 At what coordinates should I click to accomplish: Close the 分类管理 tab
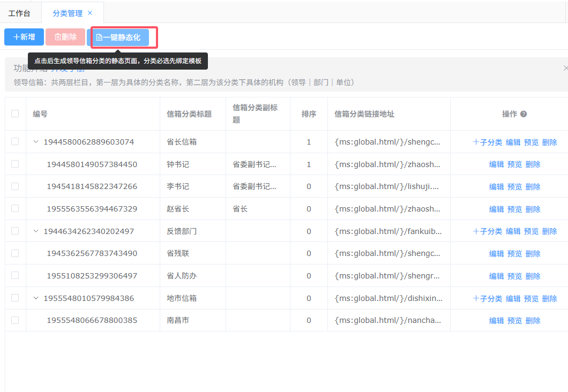click(90, 13)
